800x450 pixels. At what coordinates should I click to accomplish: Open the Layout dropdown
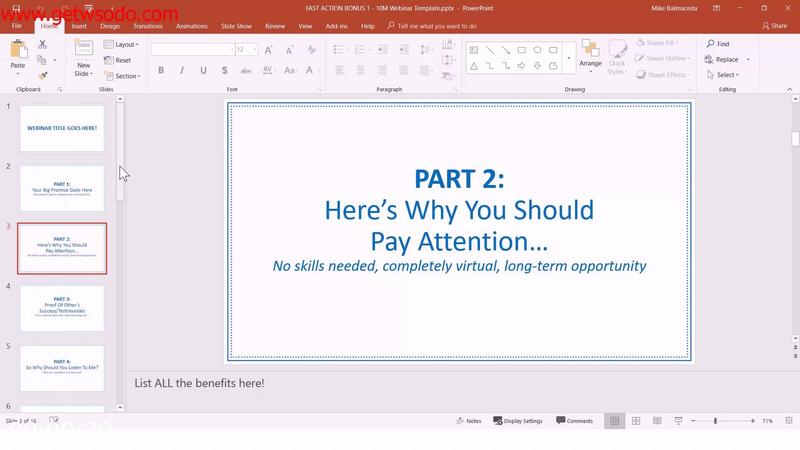(121, 44)
